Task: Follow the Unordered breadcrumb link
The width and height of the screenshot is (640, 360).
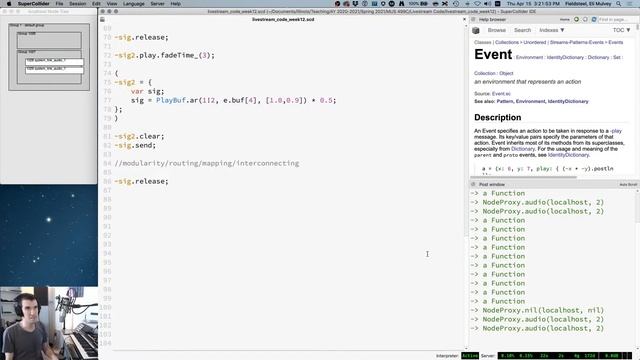Action: point(535,42)
